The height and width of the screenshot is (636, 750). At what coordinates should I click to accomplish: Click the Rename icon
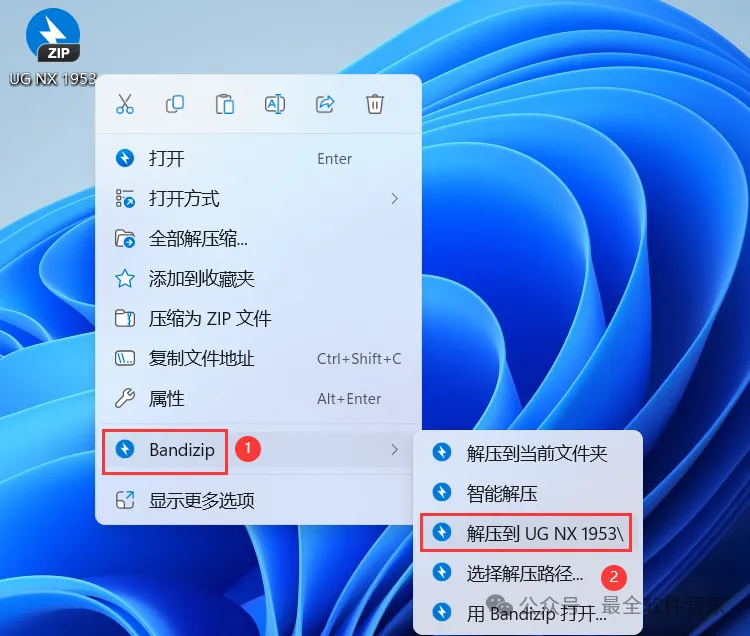pyautogui.click(x=275, y=104)
